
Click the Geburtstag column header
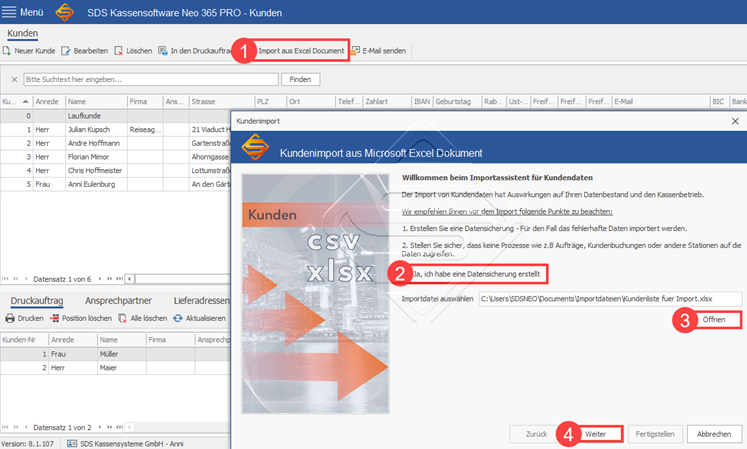pyautogui.click(x=457, y=102)
